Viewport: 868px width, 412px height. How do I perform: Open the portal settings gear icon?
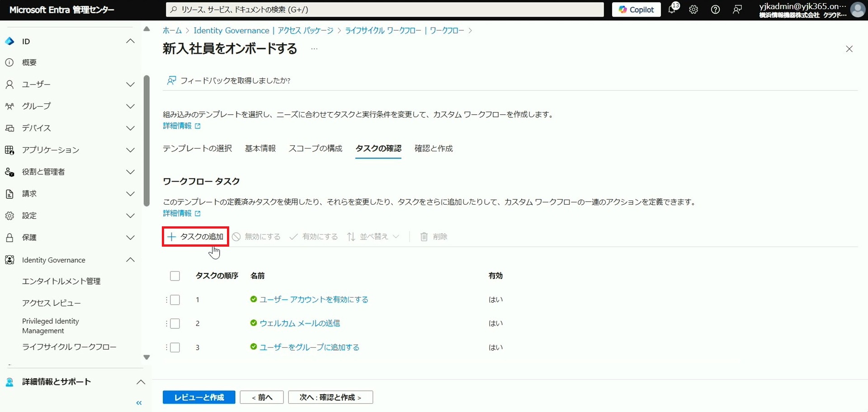pyautogui.click(x=693, y=9)
